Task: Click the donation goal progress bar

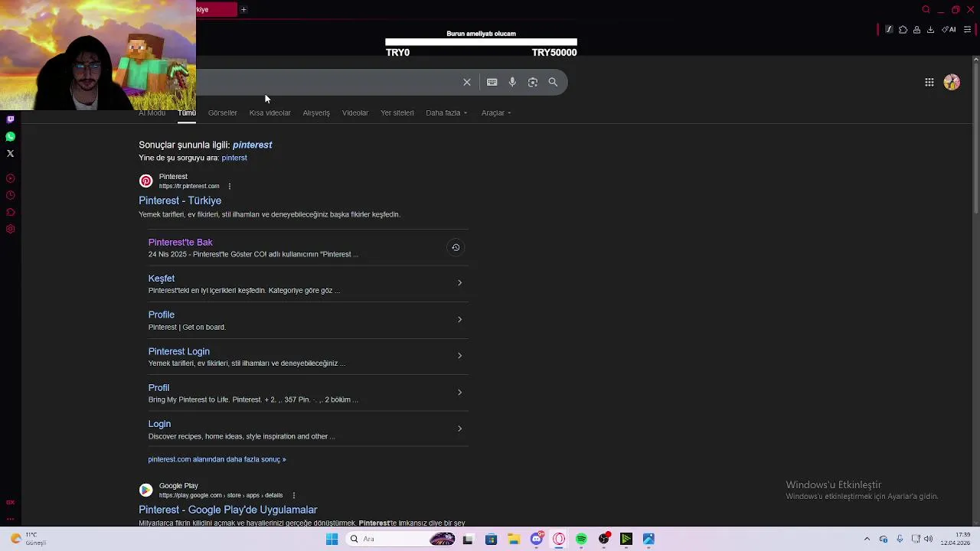Action: tap(481, 43)
